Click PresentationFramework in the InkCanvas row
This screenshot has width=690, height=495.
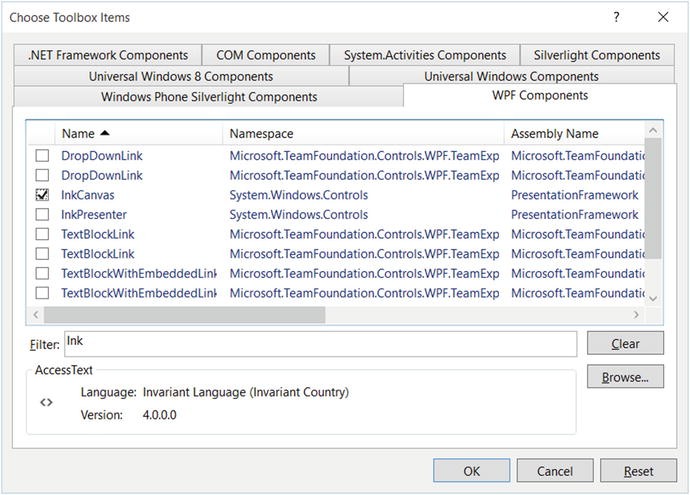click(x=574, y=195)
